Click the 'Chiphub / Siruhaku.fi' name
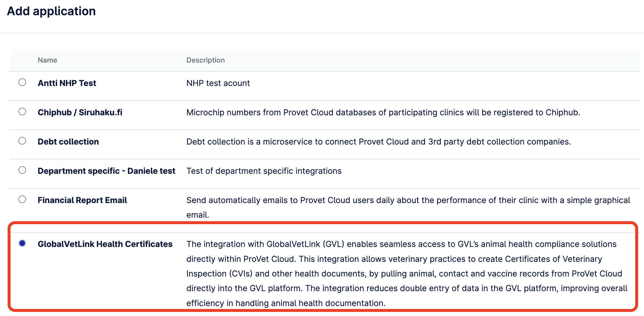644x316 pixels. click(x=80, y=112)
